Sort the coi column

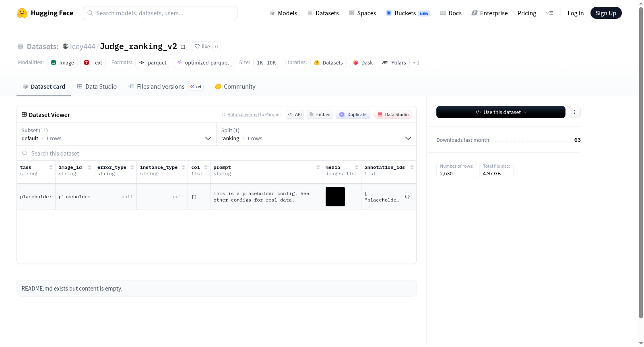tap(206, 167)
